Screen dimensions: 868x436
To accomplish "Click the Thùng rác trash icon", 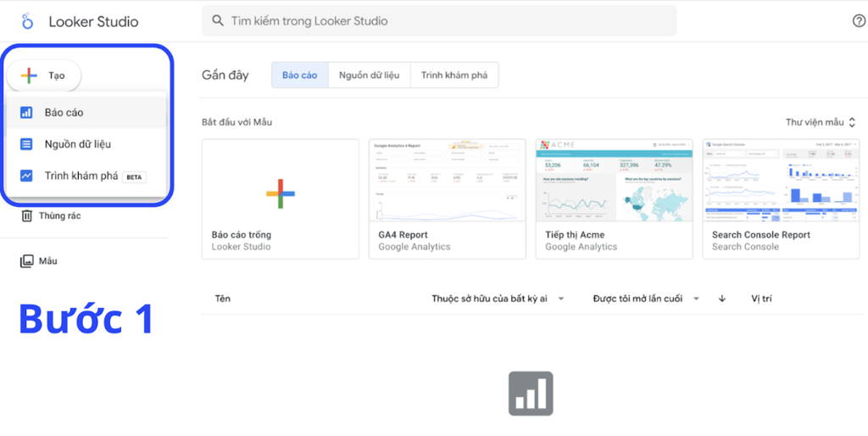I will pyautogui.click(x=26, y=215).
